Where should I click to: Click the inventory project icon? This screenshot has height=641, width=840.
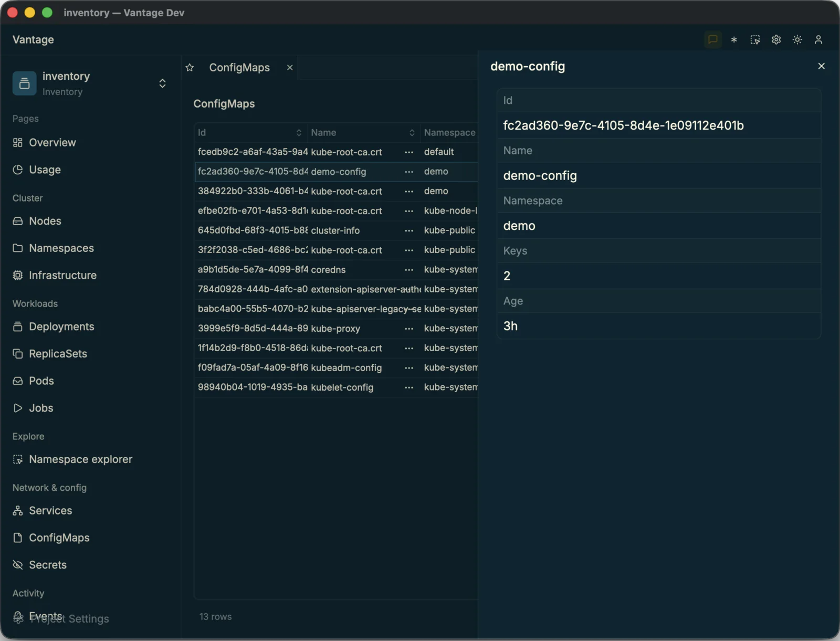click(24, 83)
